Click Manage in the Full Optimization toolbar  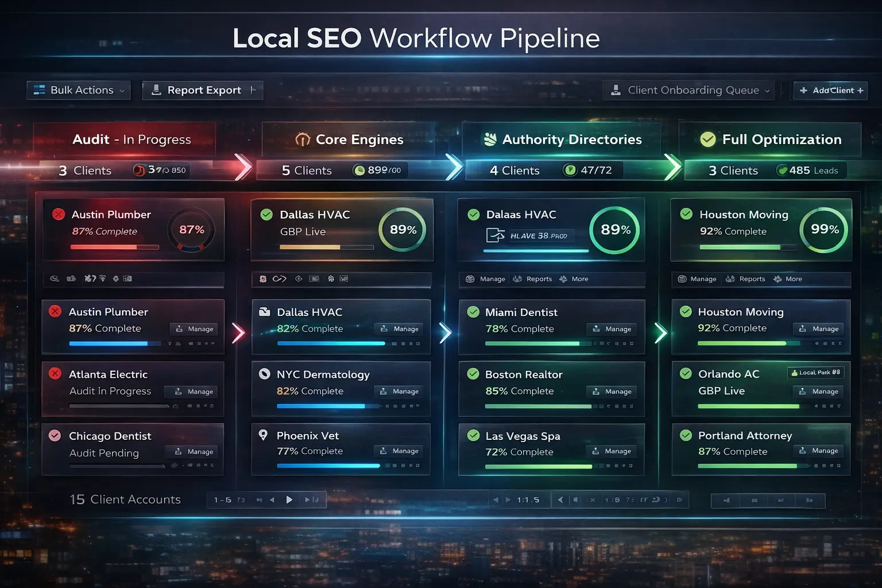[x=697, y=279]
